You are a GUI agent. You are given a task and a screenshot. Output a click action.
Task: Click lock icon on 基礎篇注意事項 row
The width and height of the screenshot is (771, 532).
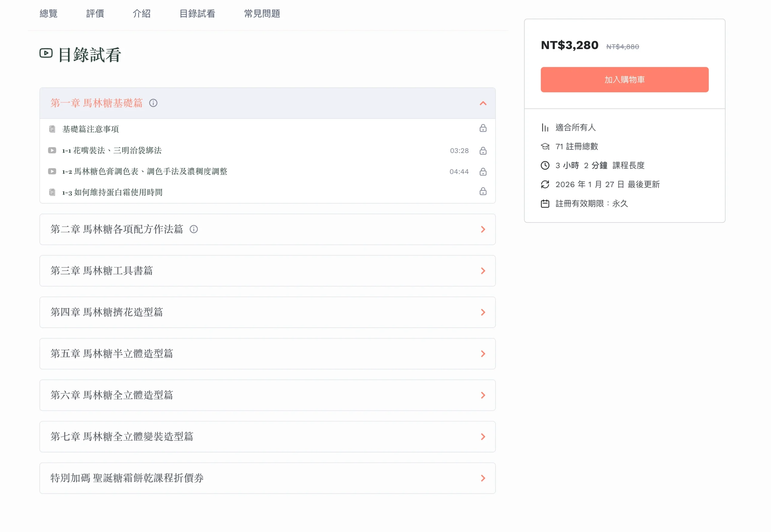pyautogui.click(x=483, y=128)
